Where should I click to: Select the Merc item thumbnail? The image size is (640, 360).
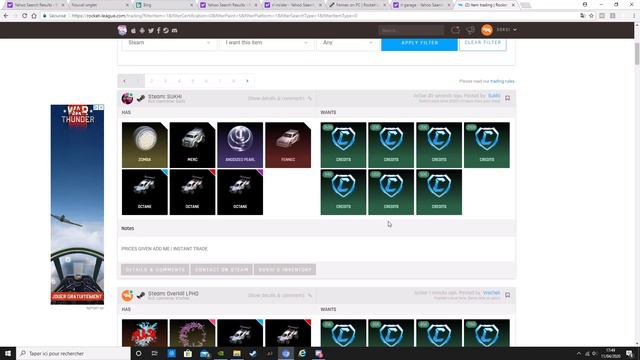tap(192, 145)
